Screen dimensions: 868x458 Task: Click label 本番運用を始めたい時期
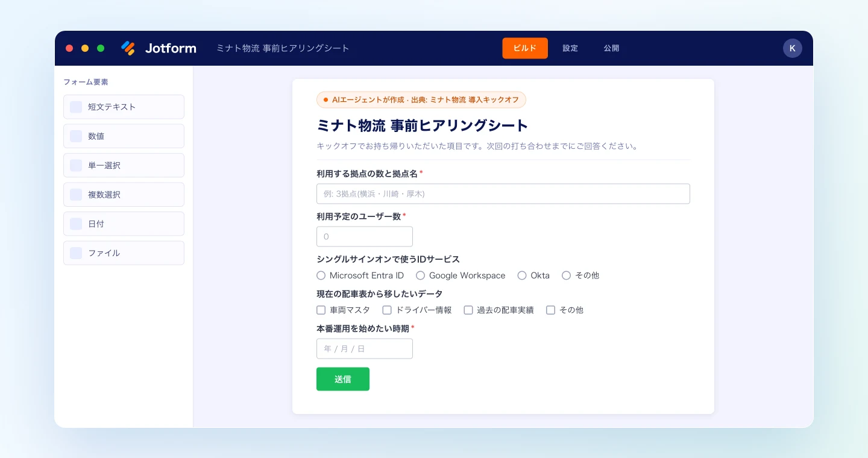(x=363, y=328)
